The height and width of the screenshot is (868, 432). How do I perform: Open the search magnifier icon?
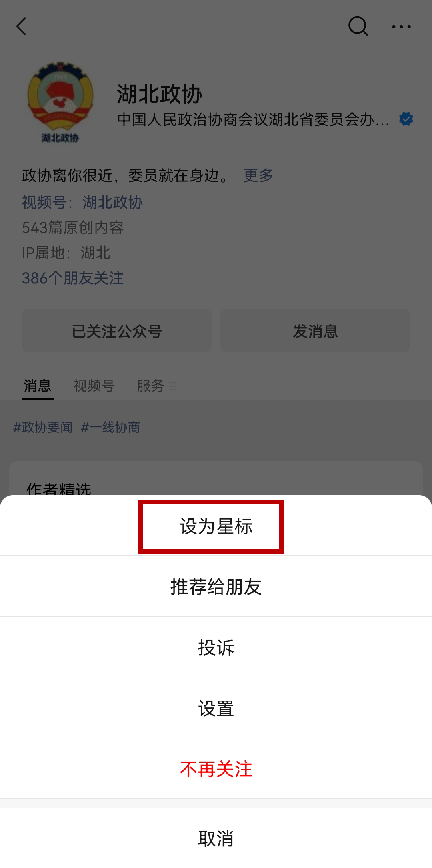click(x=358, y=26)
